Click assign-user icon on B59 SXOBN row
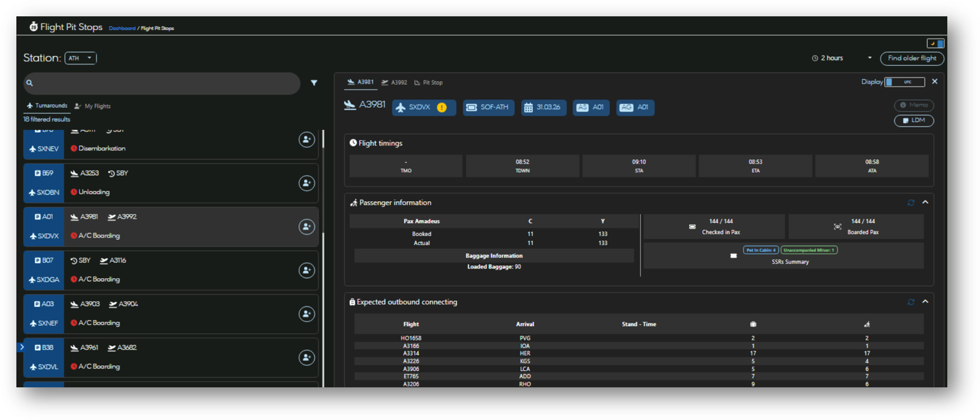Image resolution: width=980 pixels, height=420 pixels. tap(307, 183)
